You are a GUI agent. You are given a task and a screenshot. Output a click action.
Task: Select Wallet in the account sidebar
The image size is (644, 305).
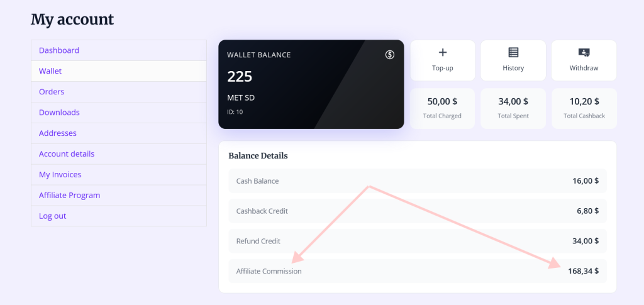50,71
